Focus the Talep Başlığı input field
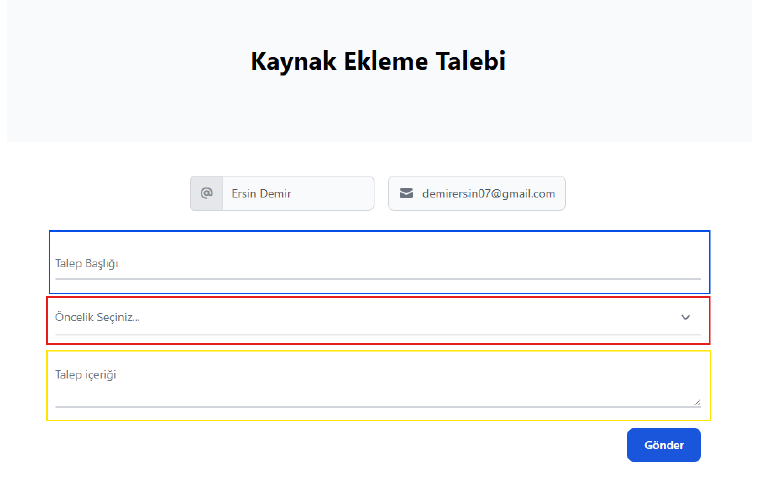776x501 pixels. (x=378, y=263)
